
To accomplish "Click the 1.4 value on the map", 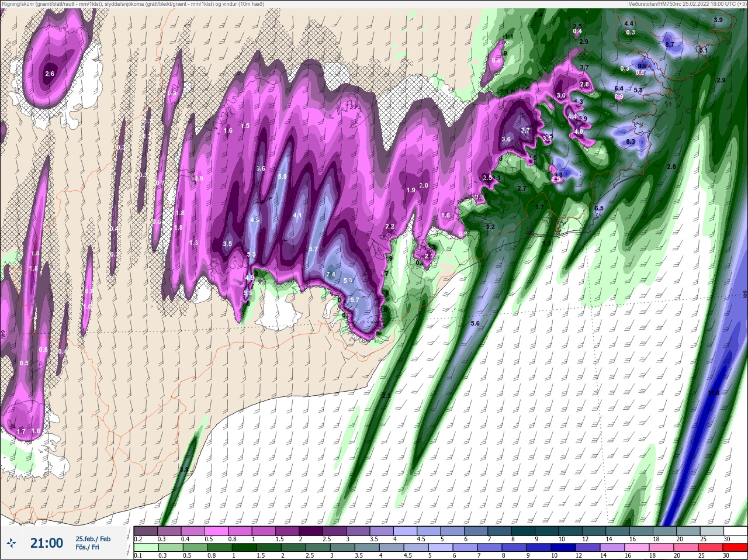I will pyautogui.click(x=538, y=14).
